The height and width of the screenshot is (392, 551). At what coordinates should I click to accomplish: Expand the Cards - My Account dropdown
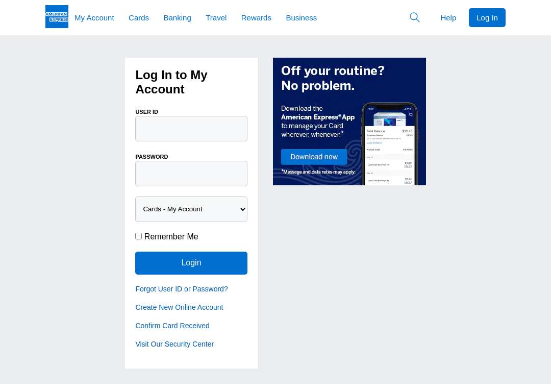coord(191,209)
